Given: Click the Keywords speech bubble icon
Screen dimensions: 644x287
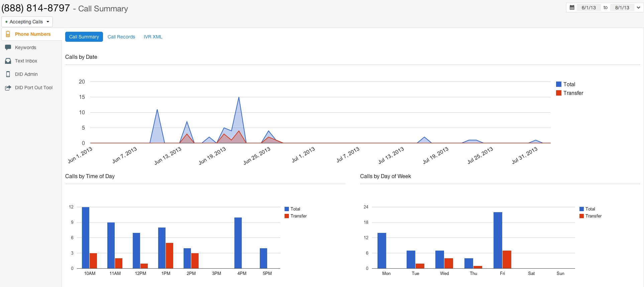Looking at the screenshot, I should (8, 47).
